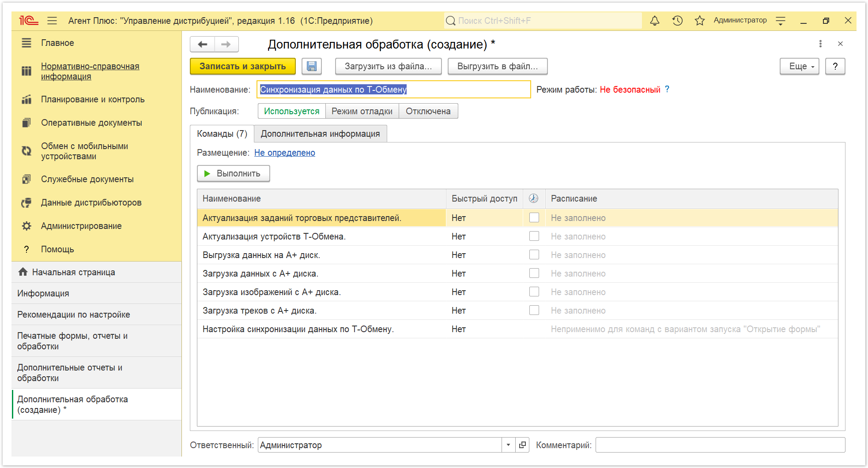868x468 pixels.
Task: Sort by Быстрый доступ column header
Action: point(484,198)
